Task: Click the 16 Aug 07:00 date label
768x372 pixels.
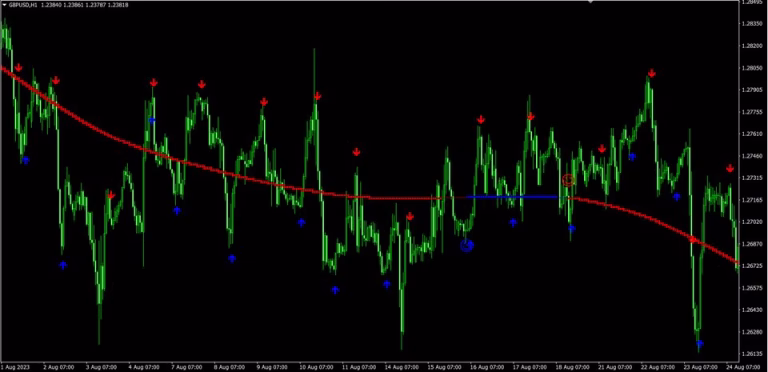Action: pyautogui.click(x=486, y=367)
